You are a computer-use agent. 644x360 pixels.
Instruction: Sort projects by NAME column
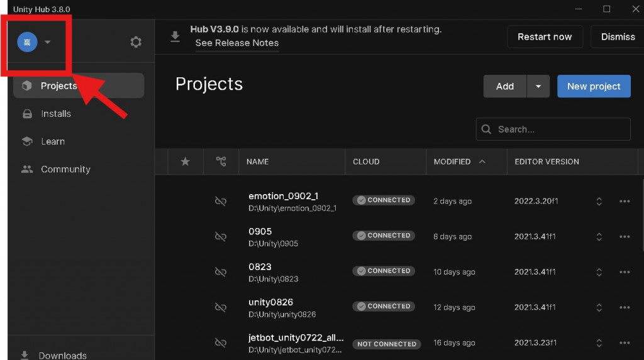257,161
